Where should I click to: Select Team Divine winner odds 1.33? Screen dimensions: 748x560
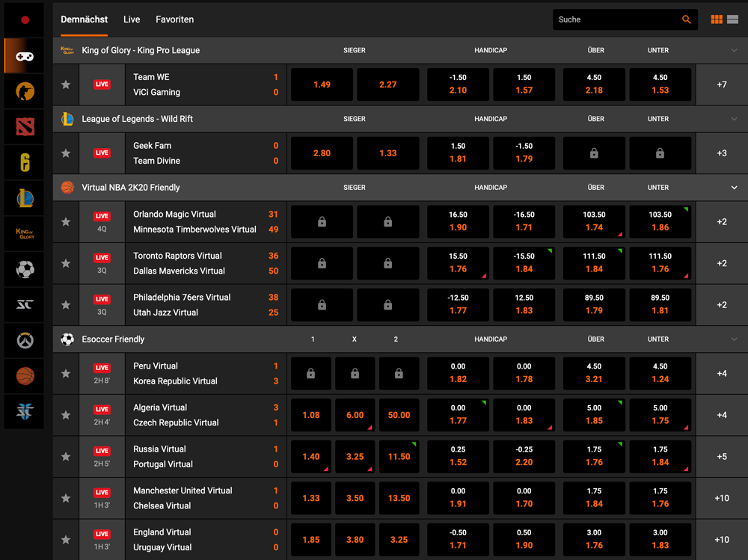point(387,153)
